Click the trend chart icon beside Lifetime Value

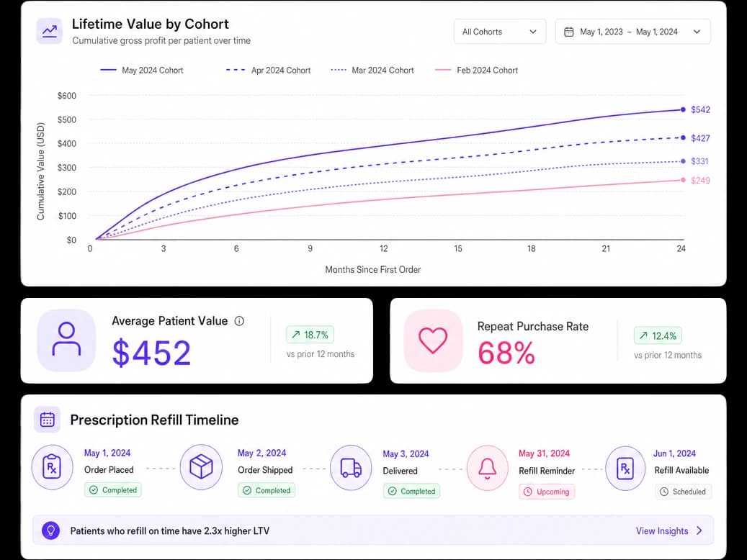point(49,32)
